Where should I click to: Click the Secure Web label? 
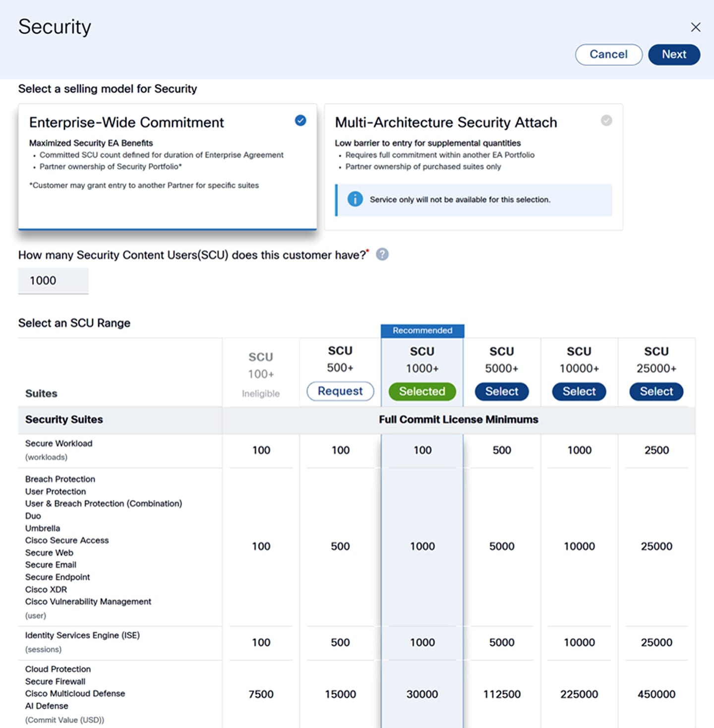pos(49,552)
